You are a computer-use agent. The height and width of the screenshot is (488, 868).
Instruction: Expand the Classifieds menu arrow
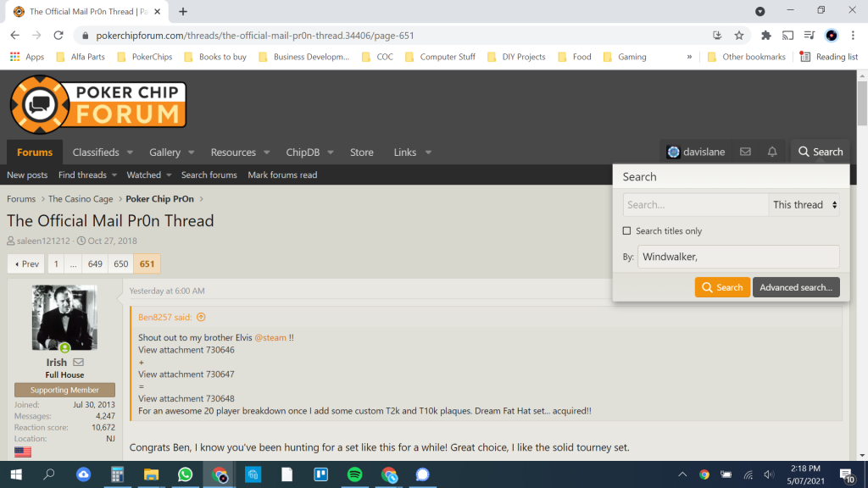pyautogui.click(x=131, y=152)
